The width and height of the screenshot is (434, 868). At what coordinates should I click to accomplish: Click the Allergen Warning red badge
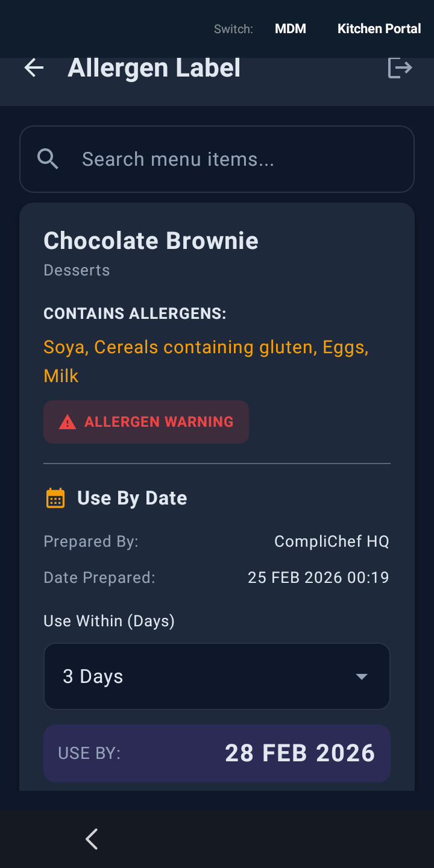coord(146,421)
